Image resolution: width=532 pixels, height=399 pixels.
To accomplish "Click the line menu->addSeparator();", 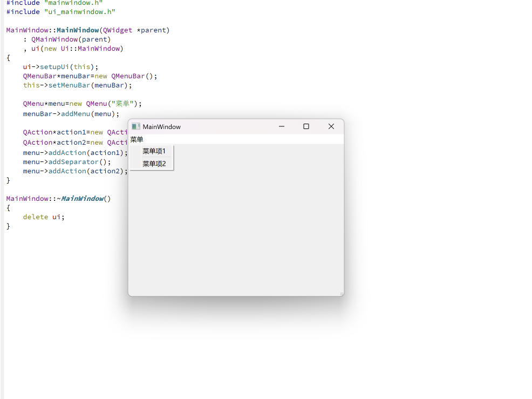I will point(67,162).
